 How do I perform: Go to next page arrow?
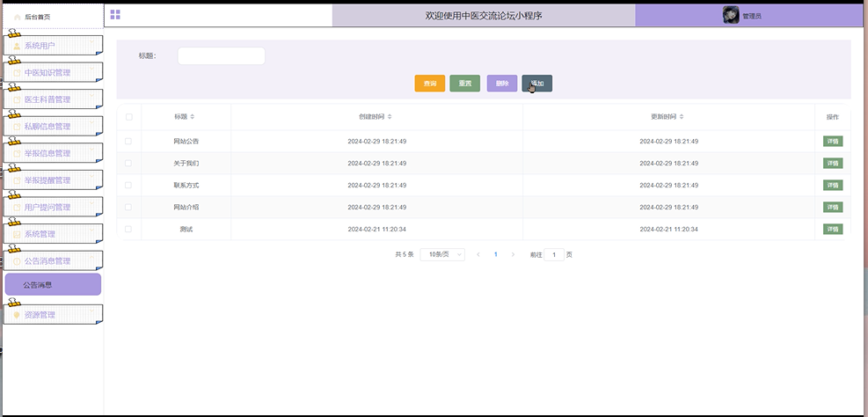[x=514, y=255]
